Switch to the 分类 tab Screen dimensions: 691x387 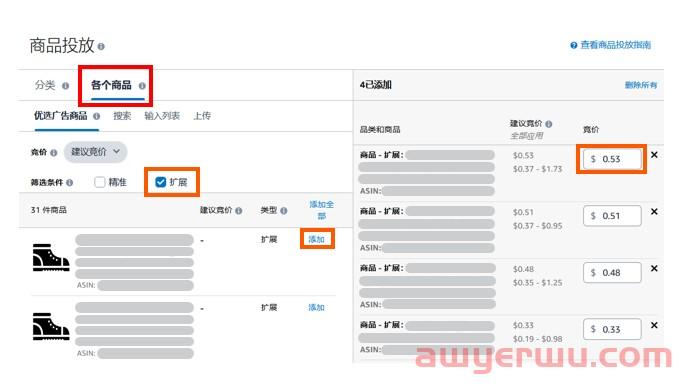[x=45, y=85]
